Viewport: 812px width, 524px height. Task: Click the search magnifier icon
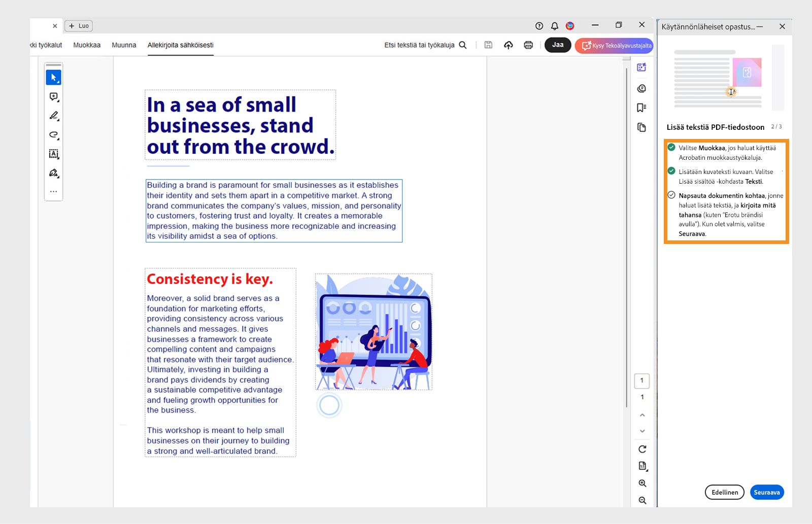point(463,45)
